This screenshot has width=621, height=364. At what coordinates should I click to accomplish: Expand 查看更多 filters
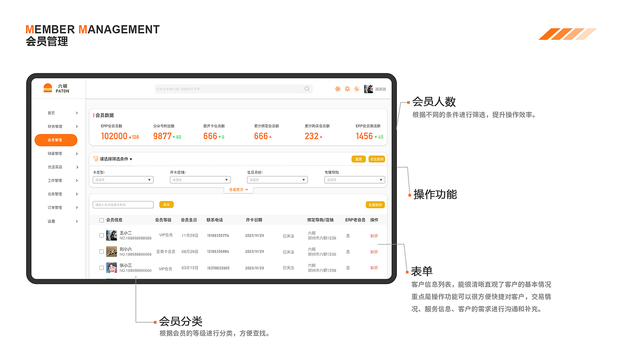[238, 190]
